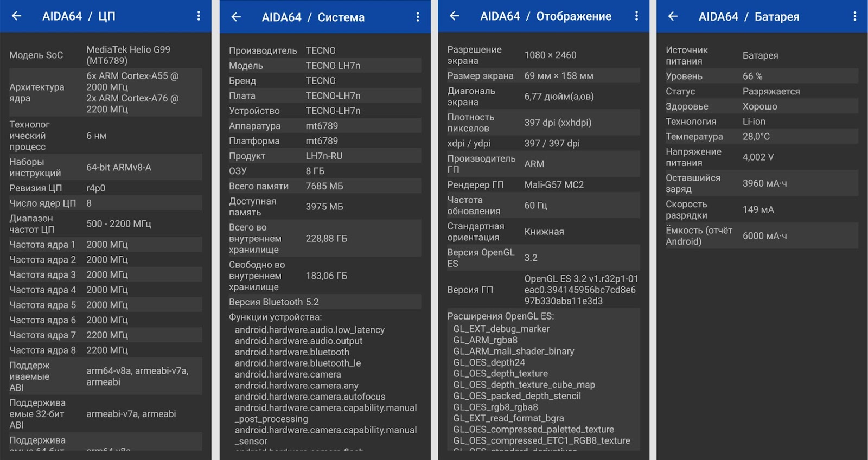Open overflow menu on Батарея screen

coord(854,16)
